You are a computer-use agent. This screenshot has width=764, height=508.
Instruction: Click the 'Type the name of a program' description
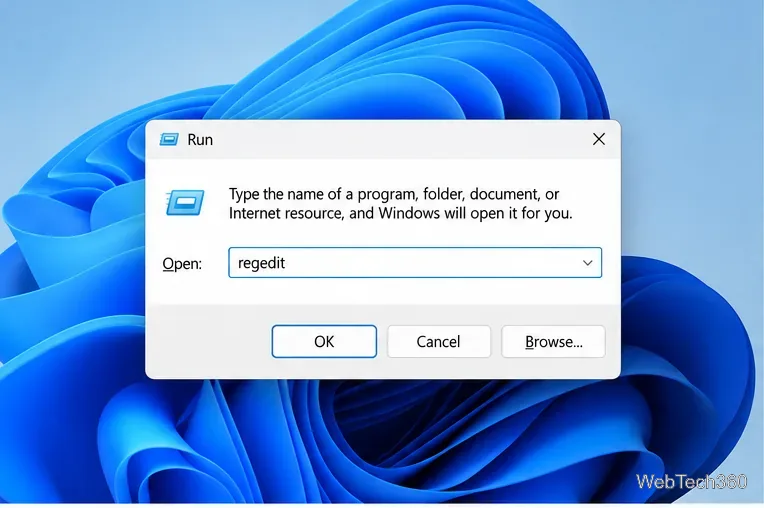click(401, 204)
